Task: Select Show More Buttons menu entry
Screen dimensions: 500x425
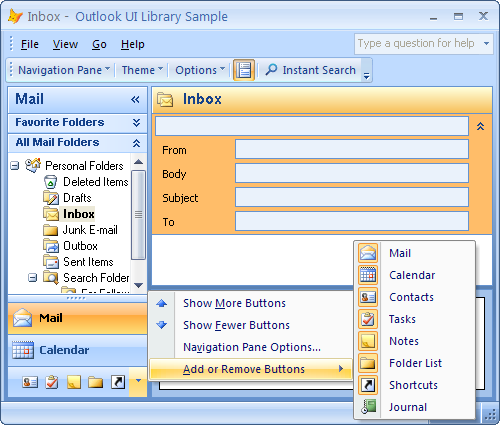Action: point(251,303)
